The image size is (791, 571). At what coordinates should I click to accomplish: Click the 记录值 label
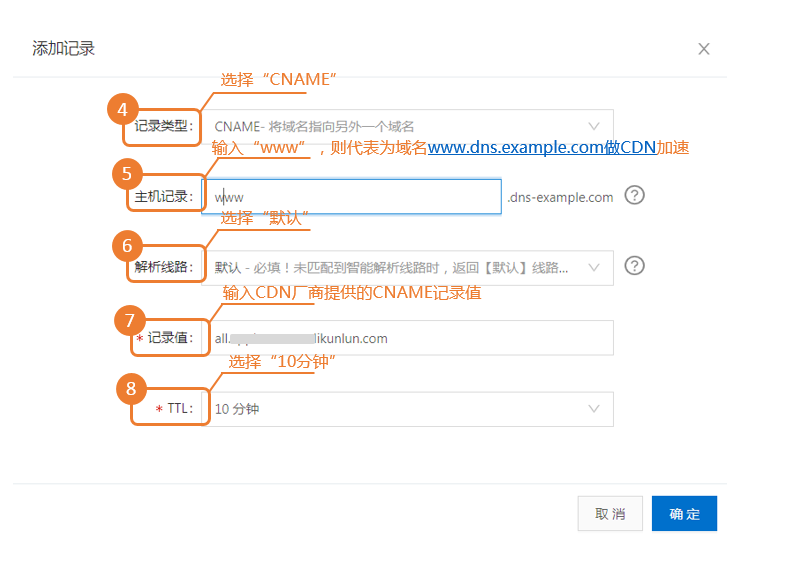pos(170,337)
